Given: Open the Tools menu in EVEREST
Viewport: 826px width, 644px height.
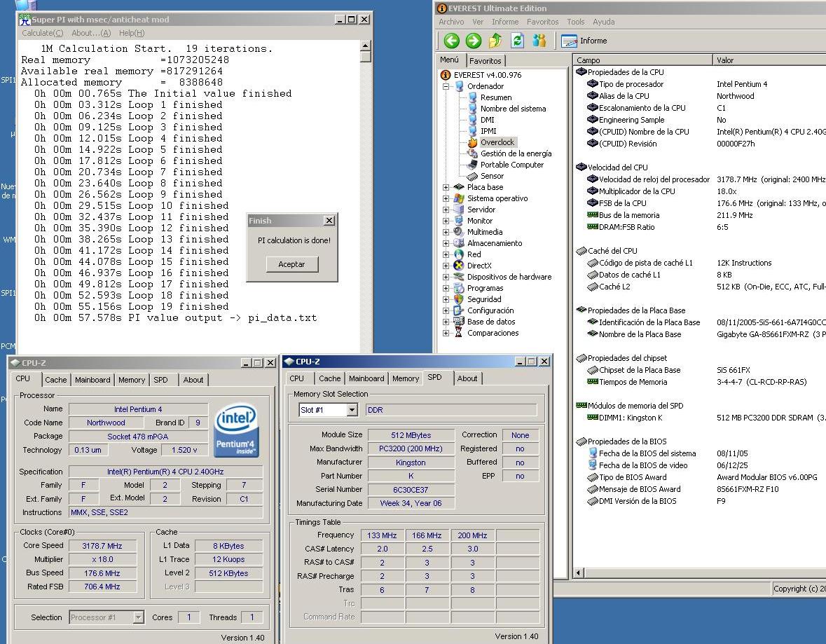Looking at the screenshot, I should (575, 22).
